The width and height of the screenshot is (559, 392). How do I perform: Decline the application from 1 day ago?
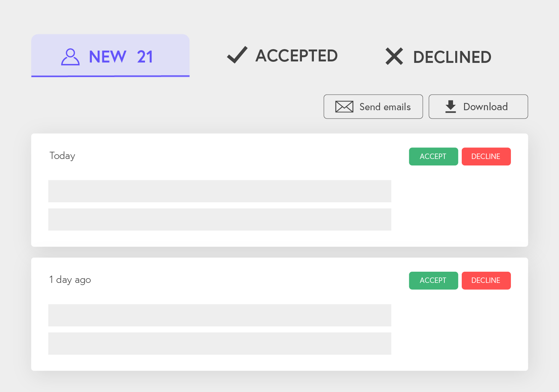(486, 280)
